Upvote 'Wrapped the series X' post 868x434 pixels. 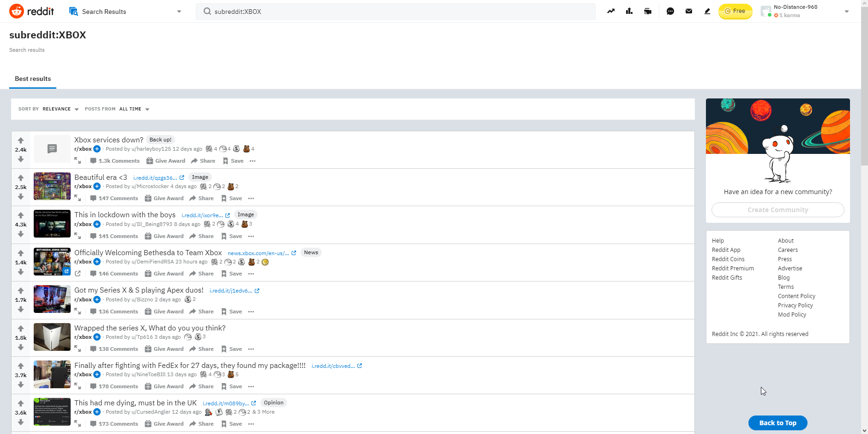tap(21, 329)
